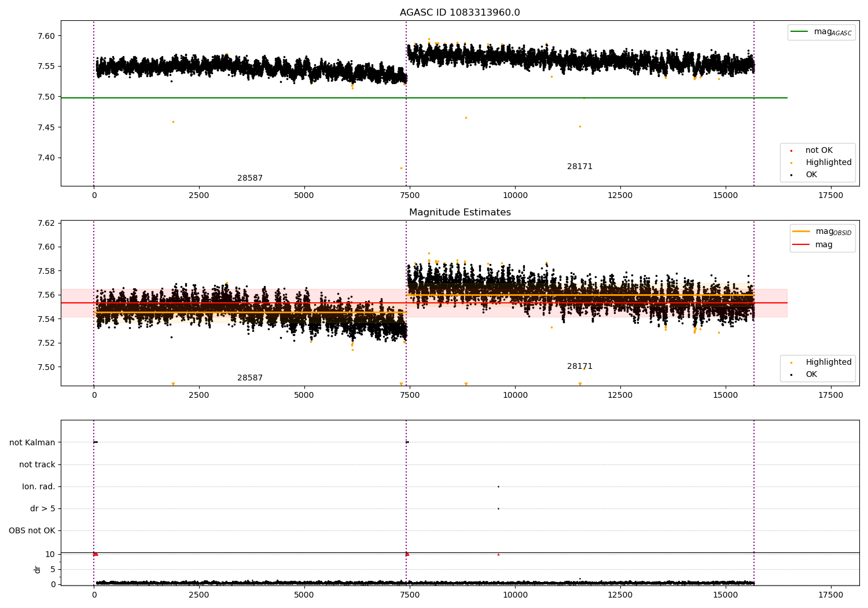Click the 12500 x-tick under the top plot
868x608 pixels.
point(620,195)
